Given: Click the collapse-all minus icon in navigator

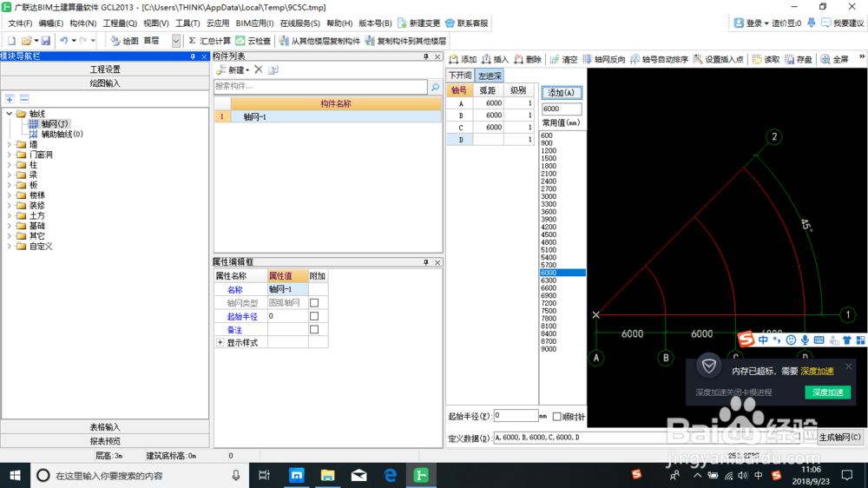Looking at the screenshot, I should (x=24, y=99).
